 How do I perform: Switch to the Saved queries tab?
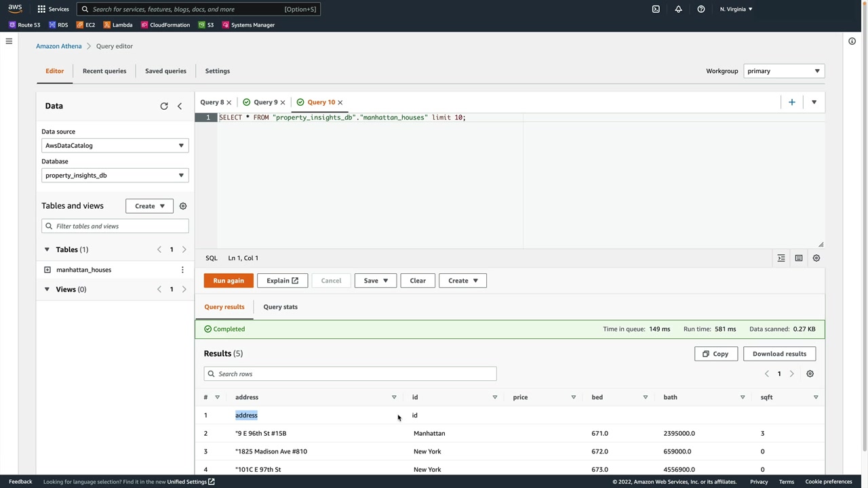[x=165, y=71]
